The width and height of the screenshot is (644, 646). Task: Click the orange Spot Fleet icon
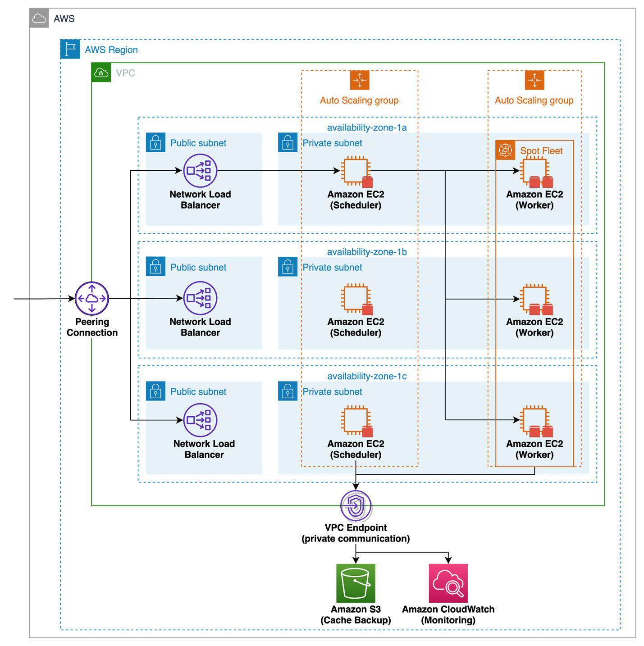pyautogui.click(x=505, y=150)
